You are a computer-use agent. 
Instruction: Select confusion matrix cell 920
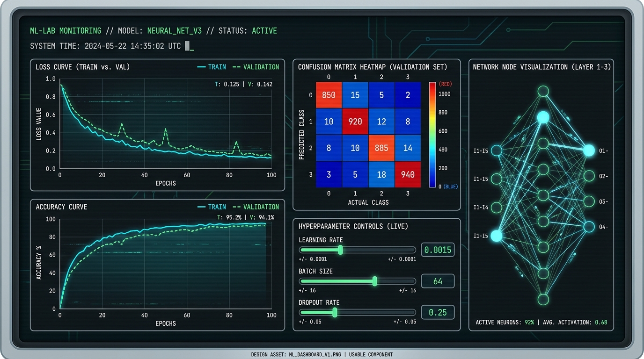tap(355, 122)
